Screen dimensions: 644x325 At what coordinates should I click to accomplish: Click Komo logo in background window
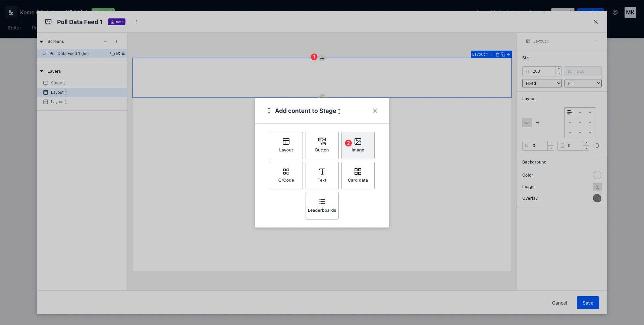tap(11, 12)
